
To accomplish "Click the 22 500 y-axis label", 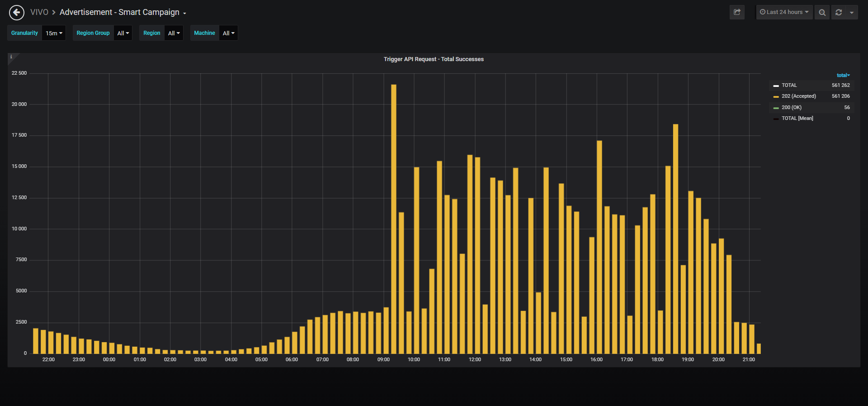I will coord(19,73).
